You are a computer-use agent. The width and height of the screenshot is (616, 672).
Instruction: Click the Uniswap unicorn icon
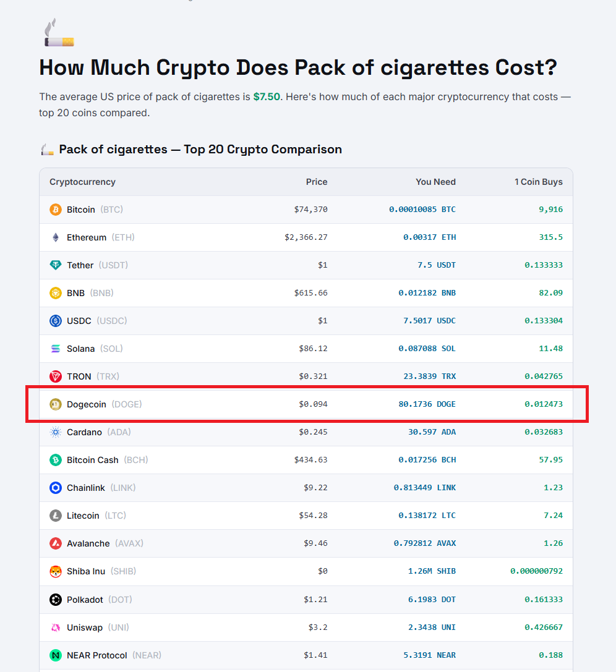(x=57, y=627)
